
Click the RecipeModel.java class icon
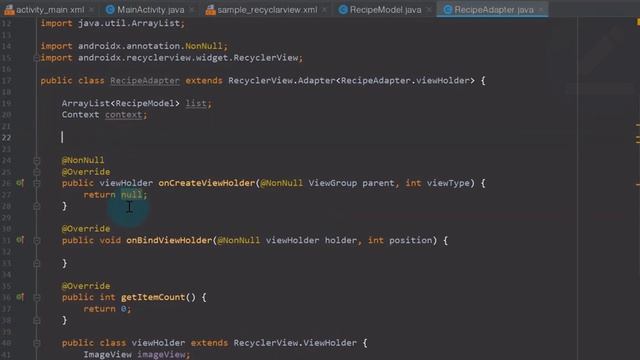[x=343, y=9]
